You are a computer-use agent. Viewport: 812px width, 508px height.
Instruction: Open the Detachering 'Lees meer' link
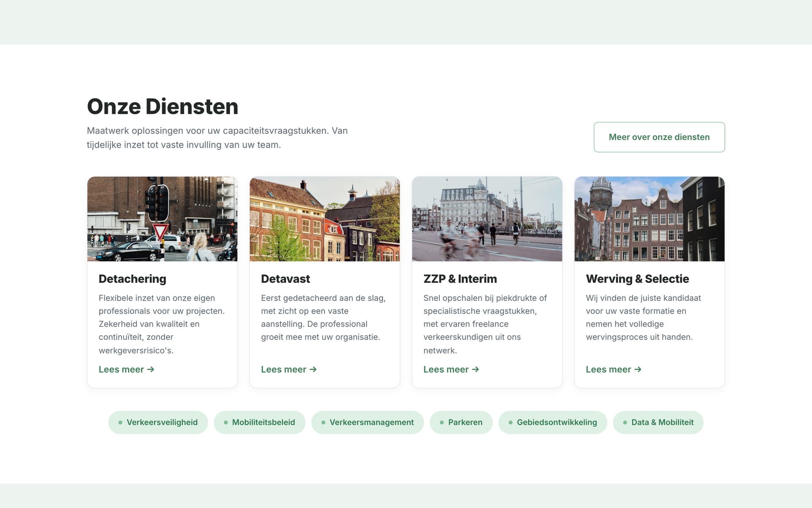click(126, 369)
